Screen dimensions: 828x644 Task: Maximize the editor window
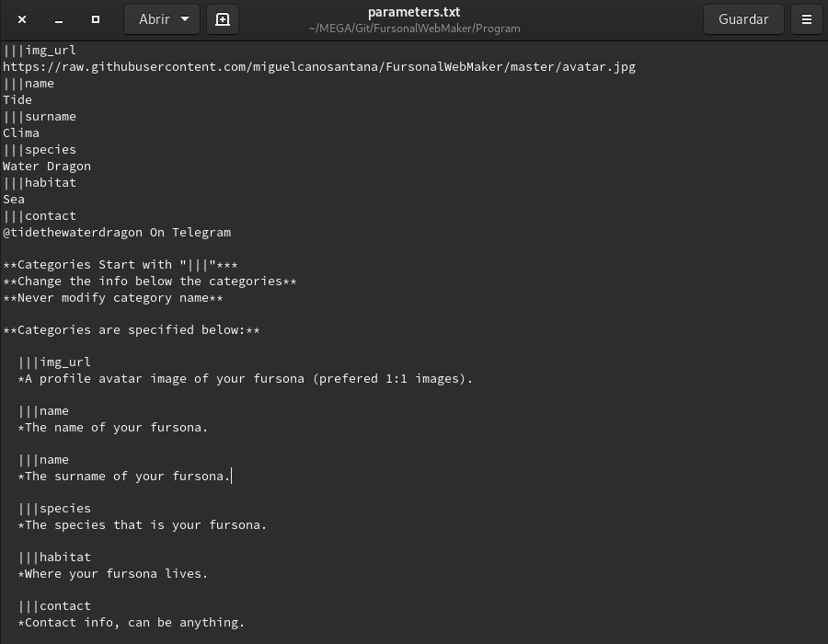(96, 19)
